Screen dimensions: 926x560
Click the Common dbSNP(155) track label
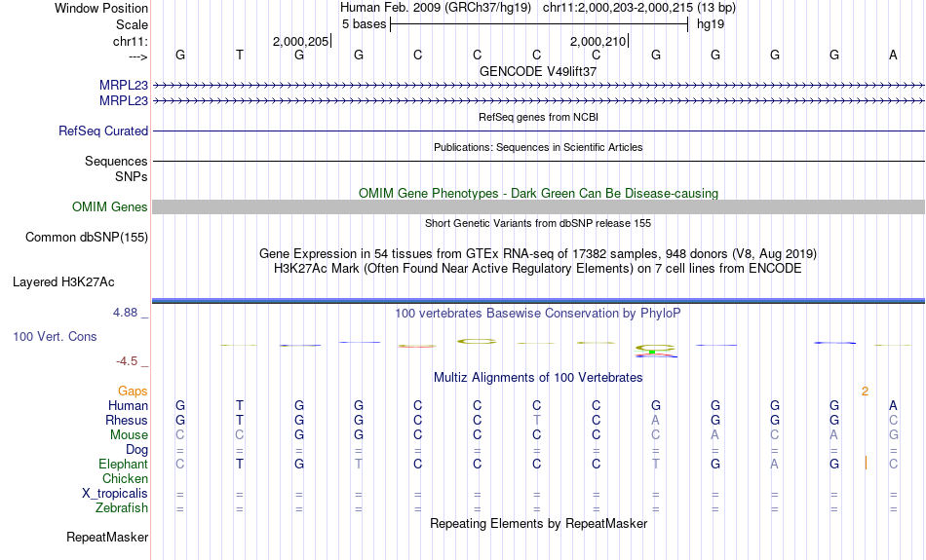click(x=87, y=238)
